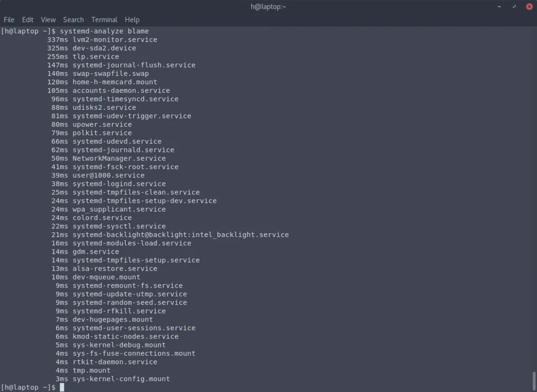This screenshot has width=537, height=392.
Task: Click the h@laptop window title
Action: coord(268,7)
